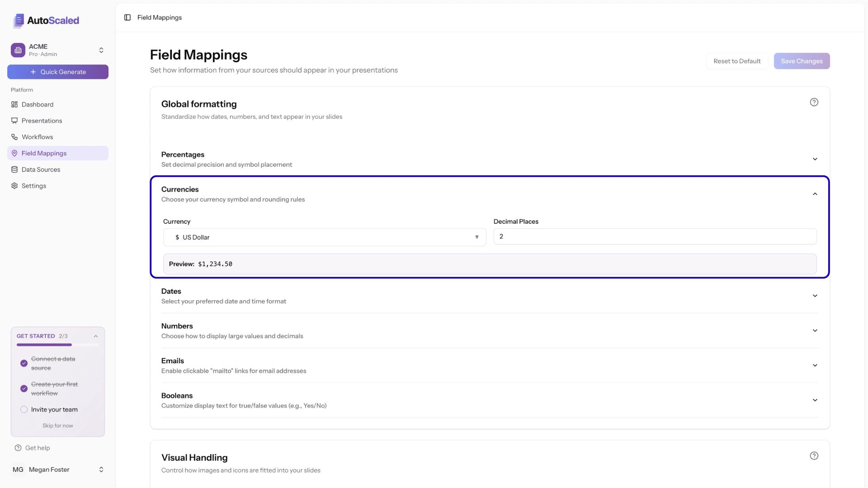868x488 pixels.
Task: Click the Global formatting help icon
Action: (x=814, y=102)
